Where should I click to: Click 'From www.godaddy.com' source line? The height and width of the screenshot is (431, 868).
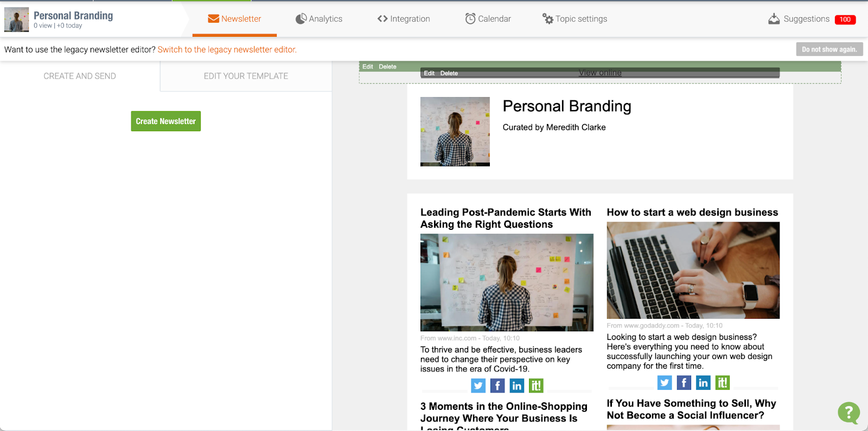[x=665, y=326]
